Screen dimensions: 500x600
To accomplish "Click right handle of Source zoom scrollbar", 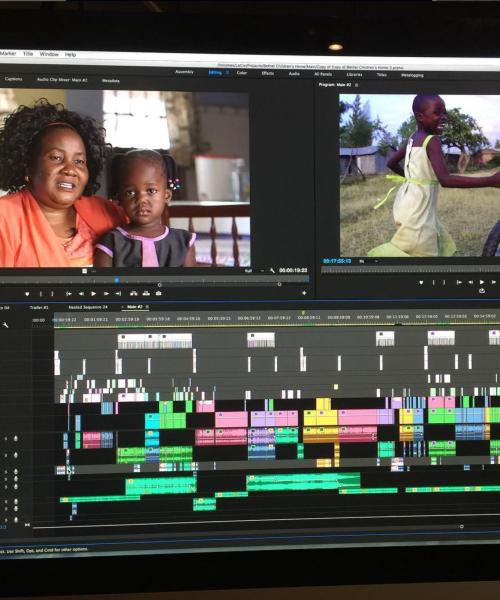I will click(x=279, y=284).
